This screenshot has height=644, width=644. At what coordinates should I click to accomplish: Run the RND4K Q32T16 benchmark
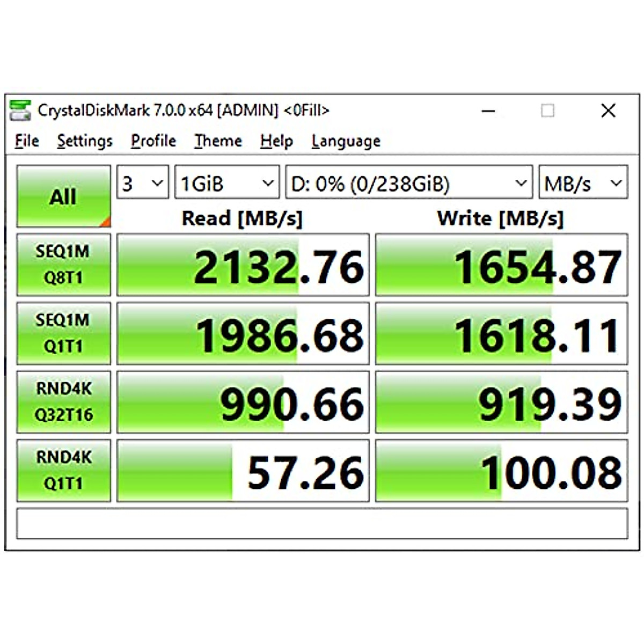point(63,402)
